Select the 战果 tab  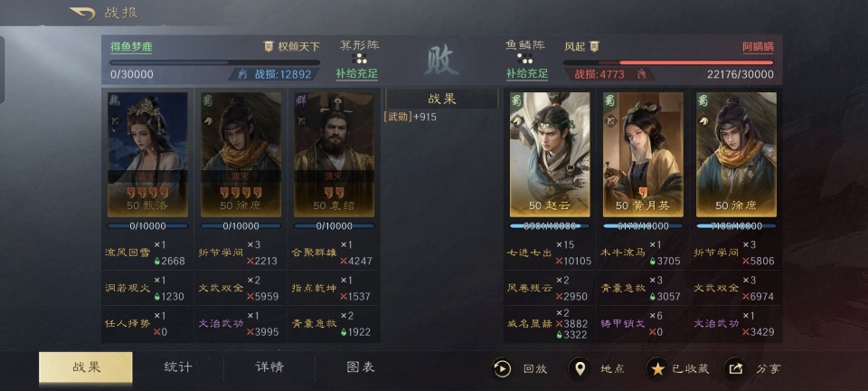[86, 367]
